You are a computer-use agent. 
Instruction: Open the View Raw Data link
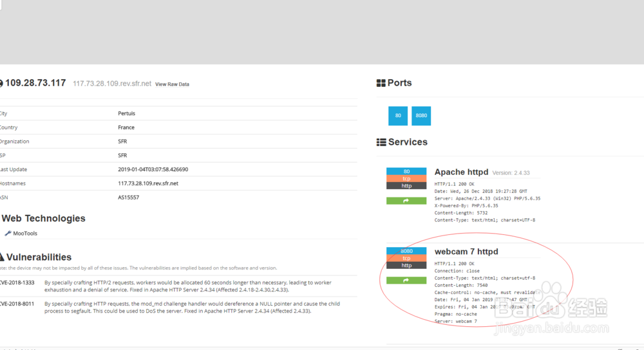[x=172, y=84]
